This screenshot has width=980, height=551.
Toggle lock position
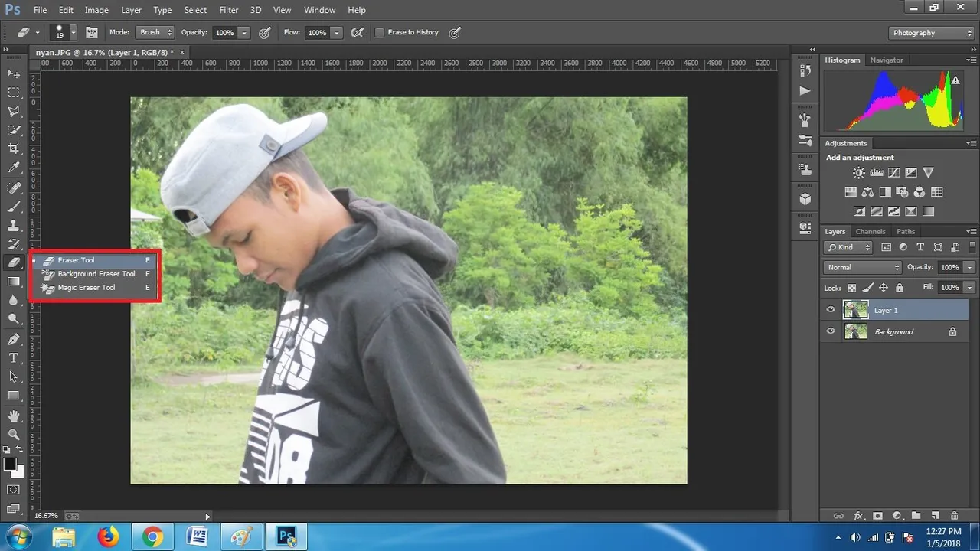884,288
